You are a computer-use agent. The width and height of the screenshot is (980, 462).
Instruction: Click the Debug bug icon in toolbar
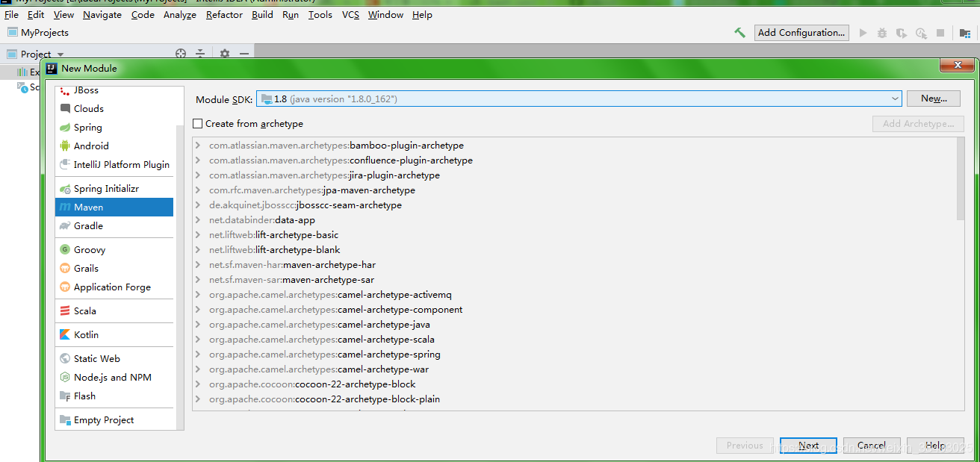pyautogui.click(x=882, y=33)
